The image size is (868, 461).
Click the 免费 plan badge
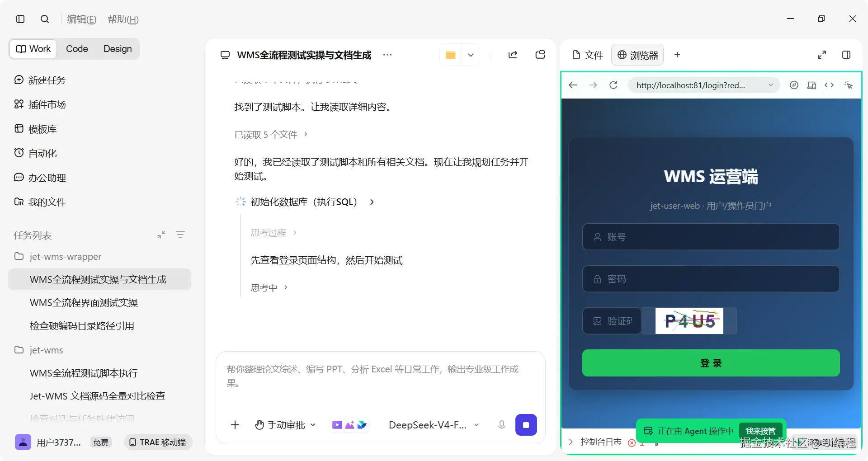coord(100,442)
